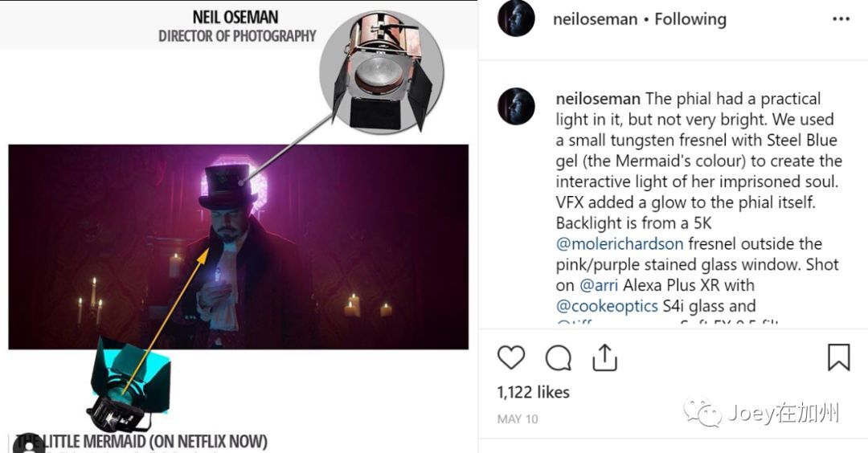Click the silver fresnel light diagram image
Viewport: 868px width, 453px height.
coord(382,72)
